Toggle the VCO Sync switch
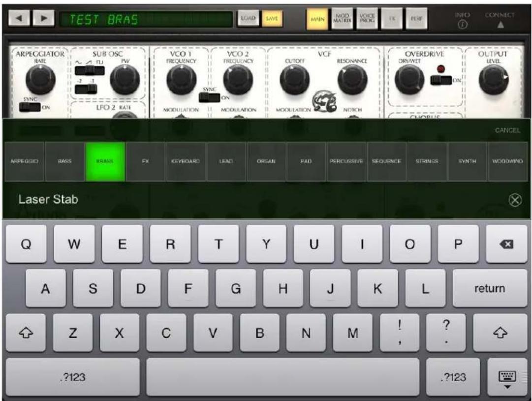 pyautogui.click(x=209, y=97)
